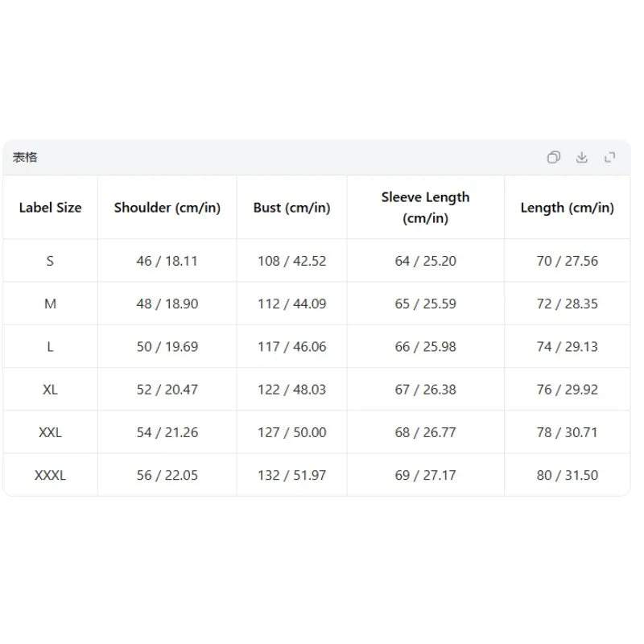Click the M size row label

point(50,304)
